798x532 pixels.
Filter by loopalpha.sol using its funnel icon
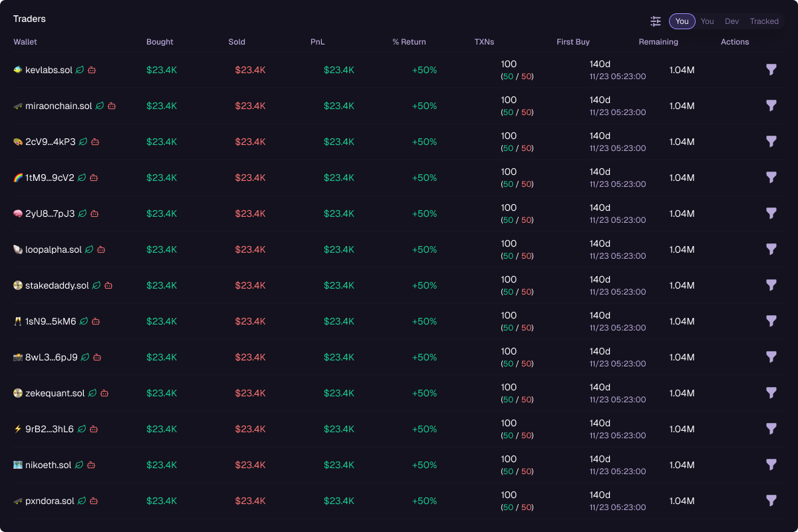coord(771,249)
